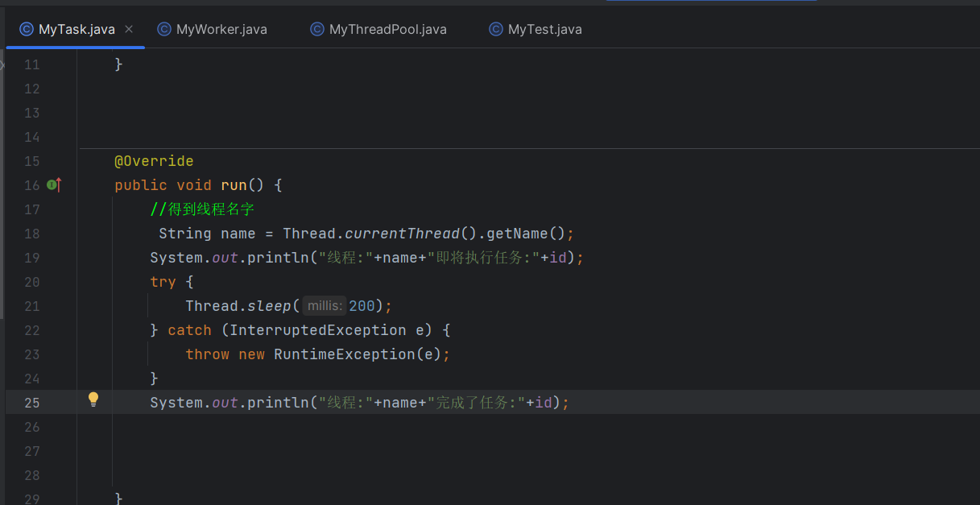This screenshot has height=505, width=980.
Task: Click on RuntimeException in the throw statement
Action: [x=344, y=354]
